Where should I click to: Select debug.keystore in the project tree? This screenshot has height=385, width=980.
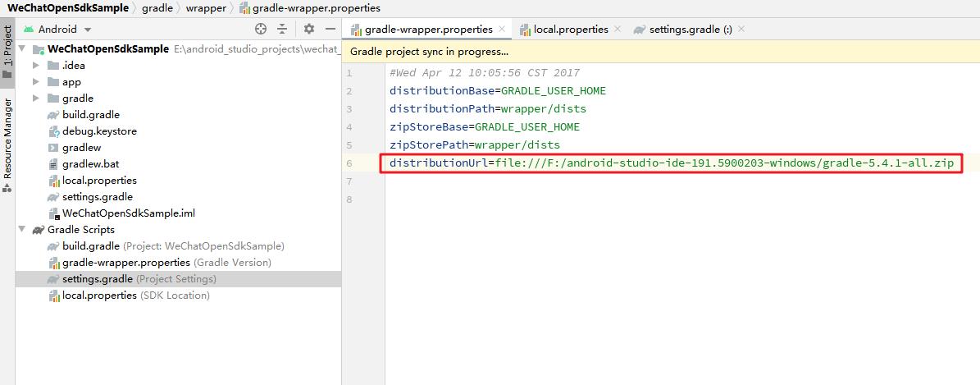(x=99, y=131)
